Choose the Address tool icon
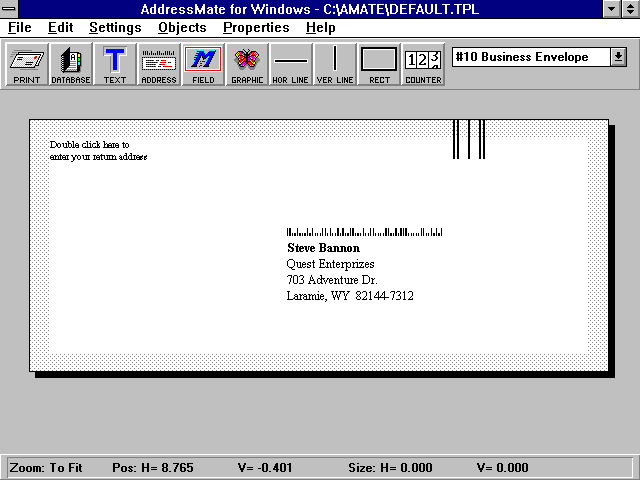The height and width of the screenshot is (480, 640). point(159,64)
